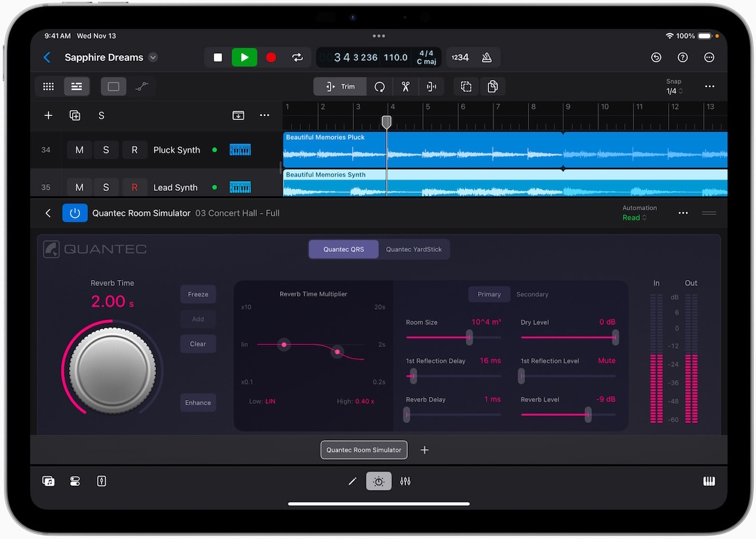Stop playback with the stop button

(x=218, y=57)
